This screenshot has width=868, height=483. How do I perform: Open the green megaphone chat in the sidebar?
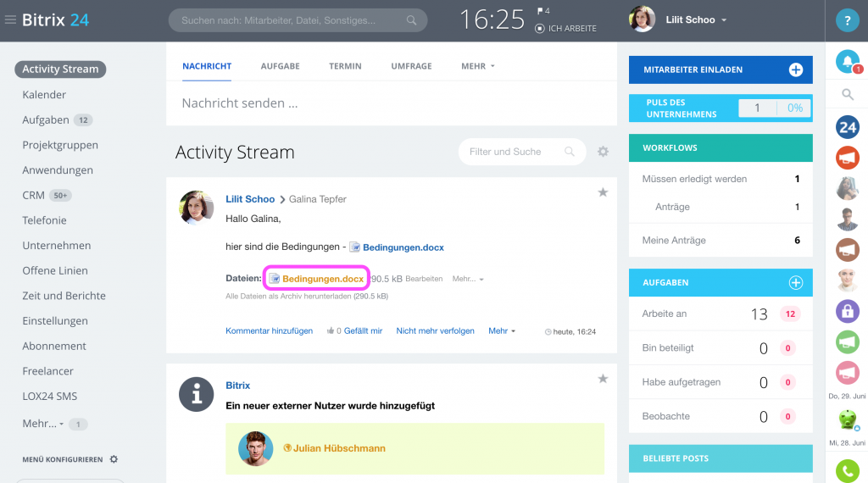click(848, 342)
